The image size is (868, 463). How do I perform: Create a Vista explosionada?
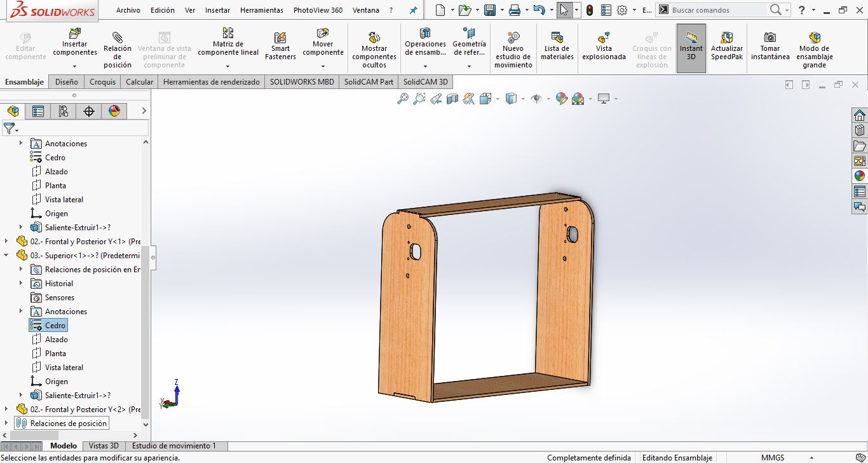pyautogui.click(x=604, y=46)
